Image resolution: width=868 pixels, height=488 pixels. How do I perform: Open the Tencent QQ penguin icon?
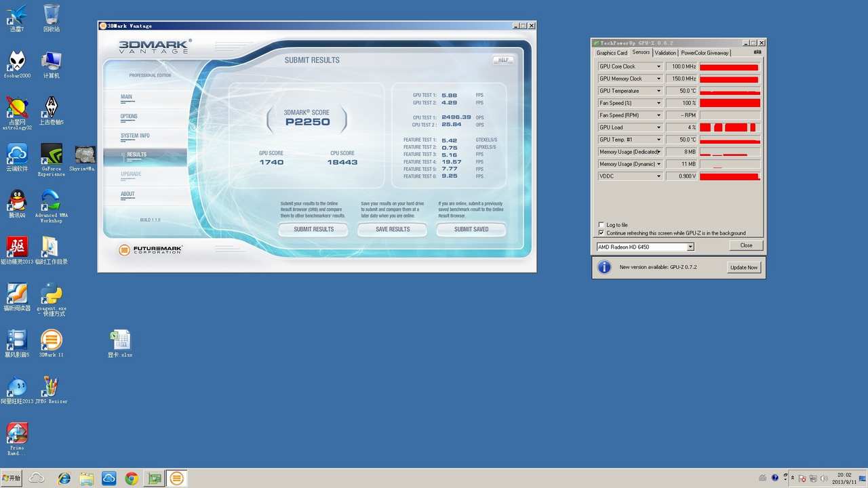pos(17,204)
